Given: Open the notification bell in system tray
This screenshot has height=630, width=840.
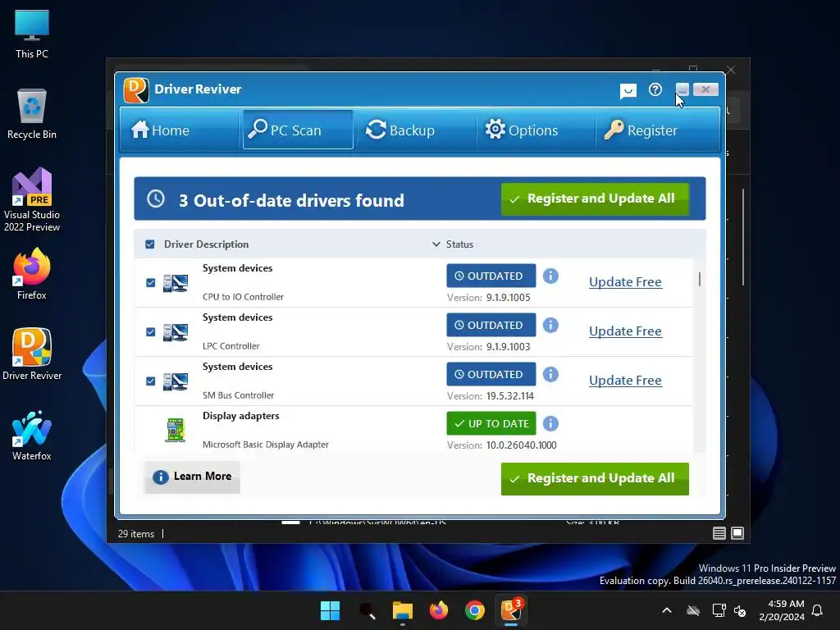Looking at the screenshot, I should click(818, 610).
